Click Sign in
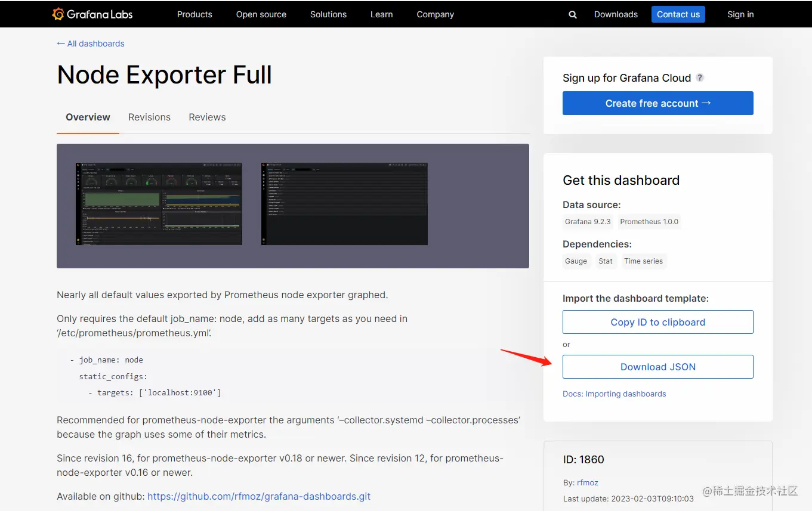 coord(740,14)
